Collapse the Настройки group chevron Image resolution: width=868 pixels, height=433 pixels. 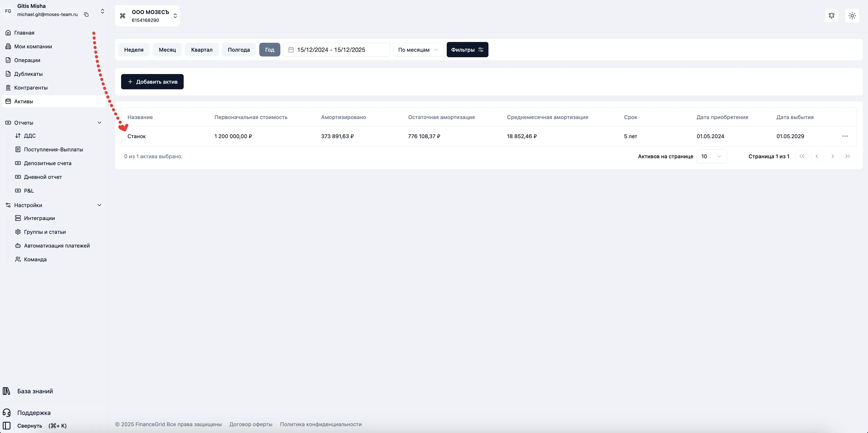[x=99, y=205]
